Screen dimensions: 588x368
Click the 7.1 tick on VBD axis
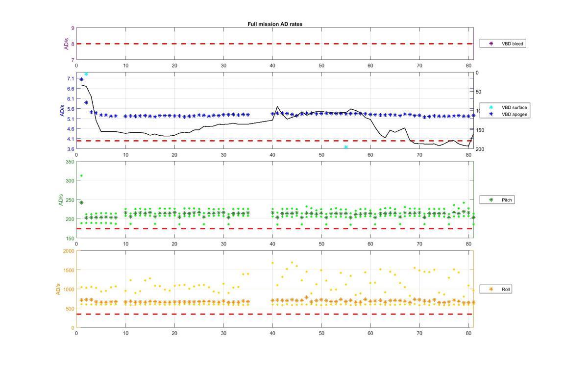[71, 78]
